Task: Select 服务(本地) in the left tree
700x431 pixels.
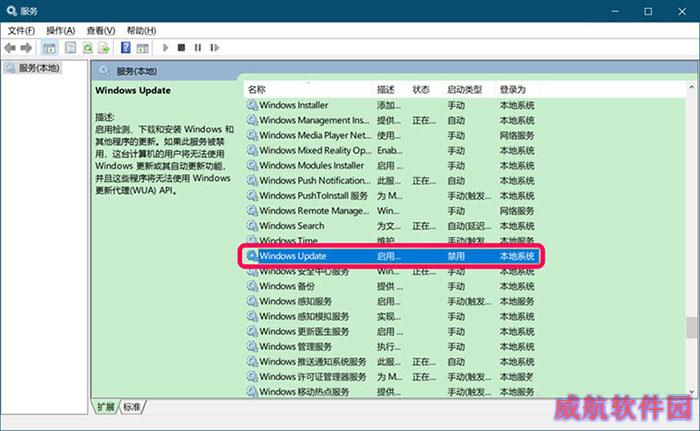Action: [33, 68]
